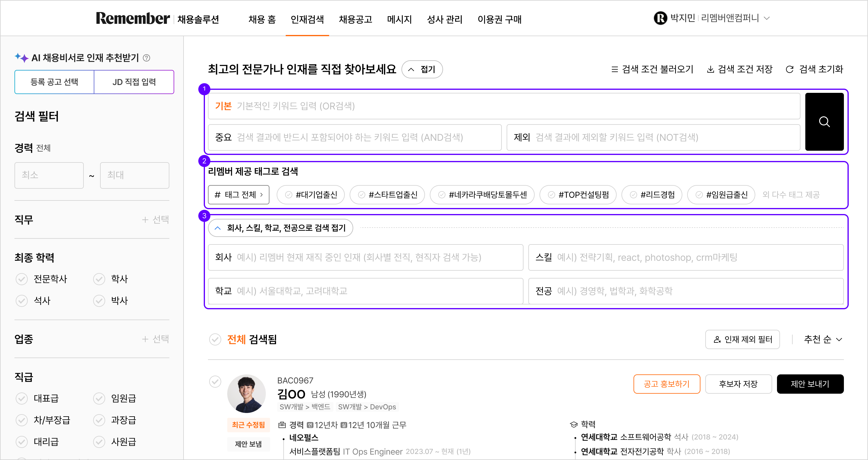This screenshot has height=460, width=868.
Task: Click the 검색 조건 불러오기 list icon
Action: pos(614,69)
